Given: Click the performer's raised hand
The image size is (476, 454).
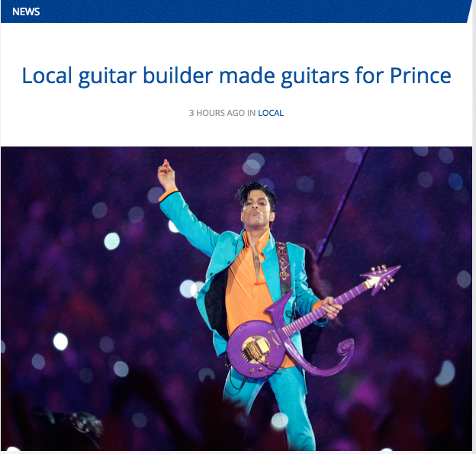Looking at the screenshot, I should click(x=166, y=175).
